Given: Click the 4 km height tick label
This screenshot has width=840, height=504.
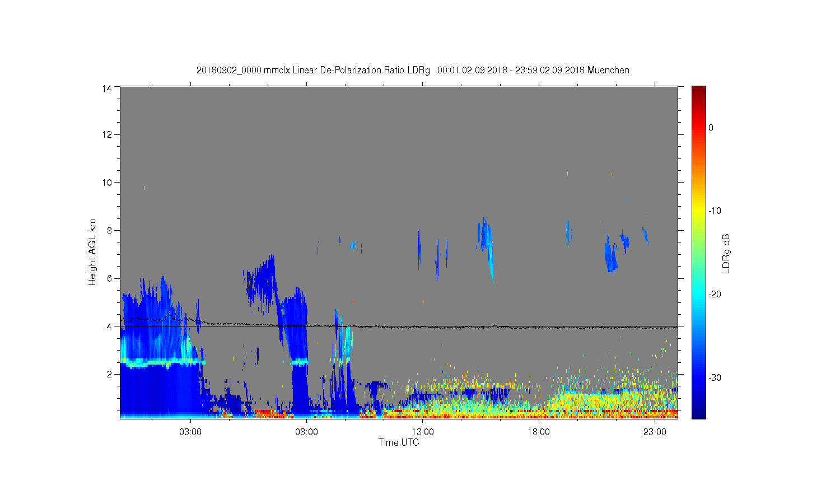Looking at the screenshot, I should pos(109,326).
